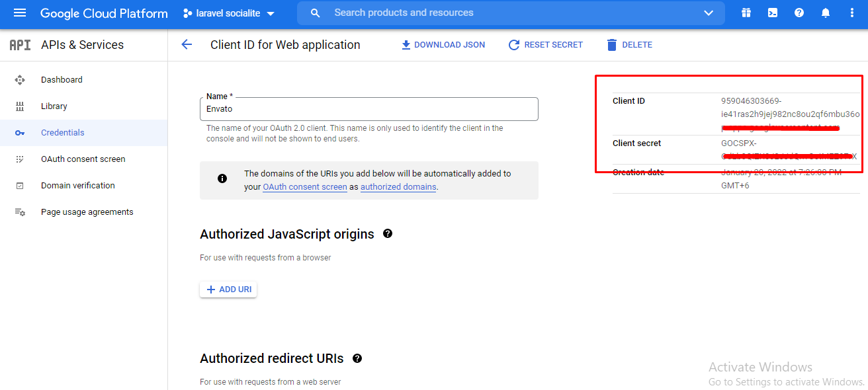Expand the search bar dropdown arrow
The height and width of the screenshot is (390, 868).
[x=709, y=13]
